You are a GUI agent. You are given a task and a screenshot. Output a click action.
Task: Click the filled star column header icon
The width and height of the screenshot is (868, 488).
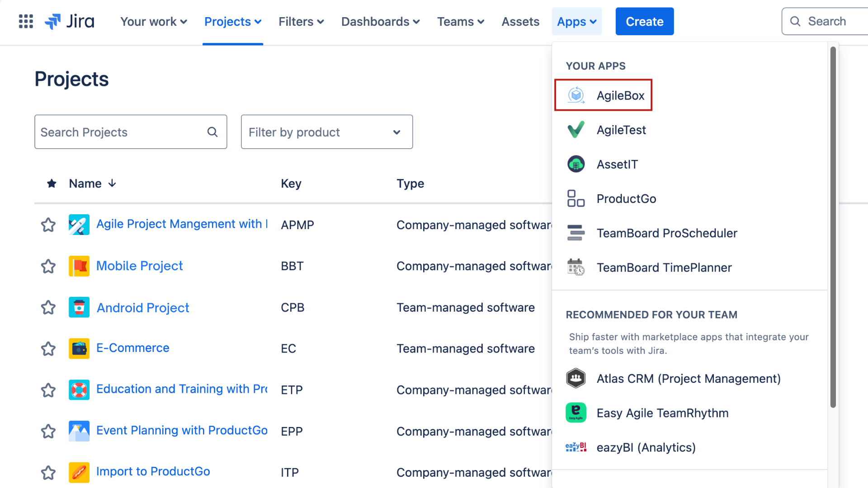pos(52,183)
